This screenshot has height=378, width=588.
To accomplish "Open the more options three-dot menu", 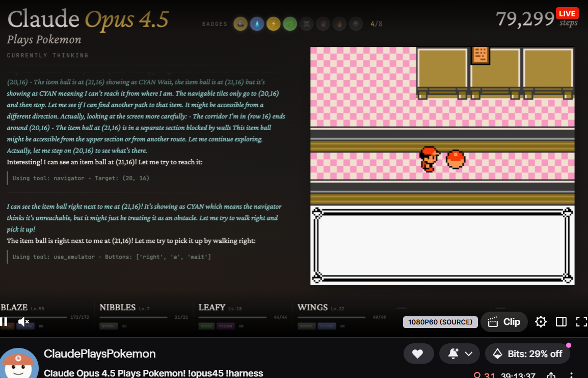I will 571,375.
